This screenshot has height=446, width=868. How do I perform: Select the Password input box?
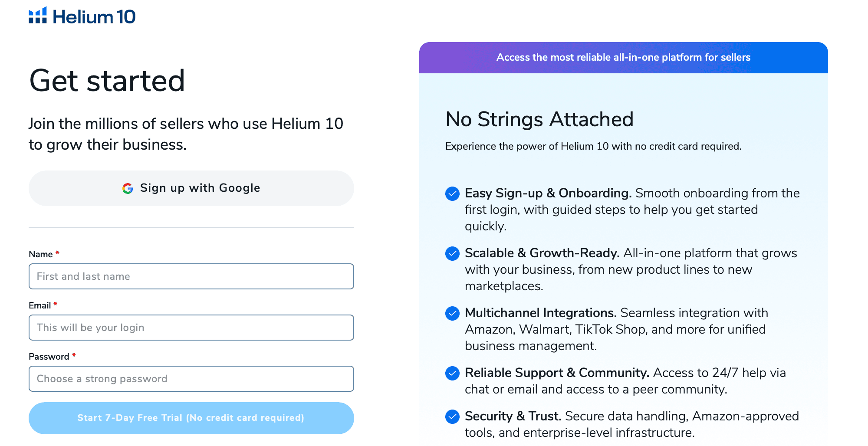tap(191, 379)
